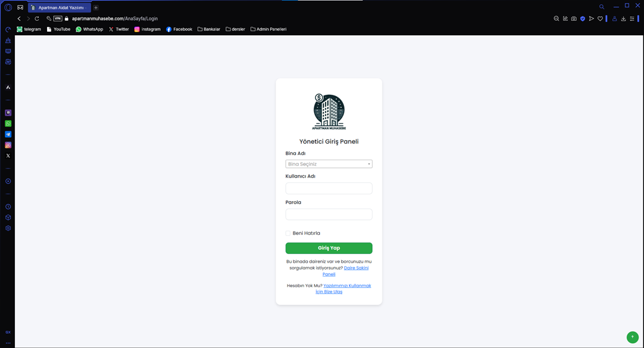
Task: Open Twitch in the sidebar
Action: [x=8, y=113]
